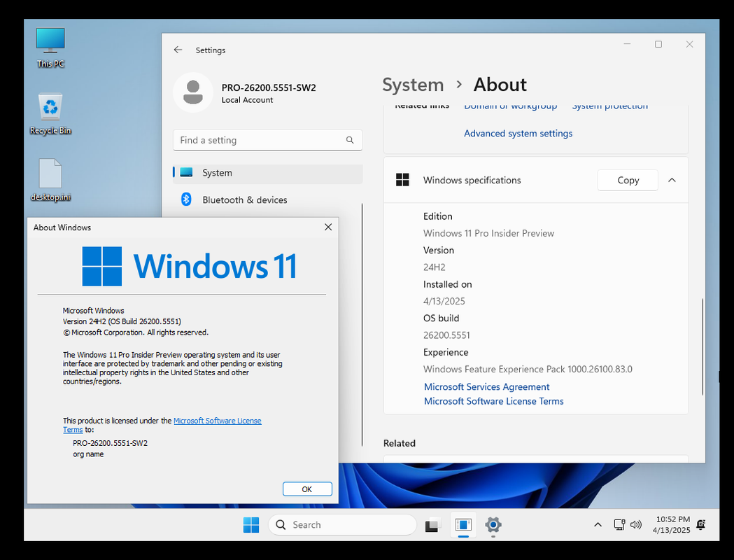Confirm About Windows with OK
Screen dimensions: 734x560
[x=307, y=489]
